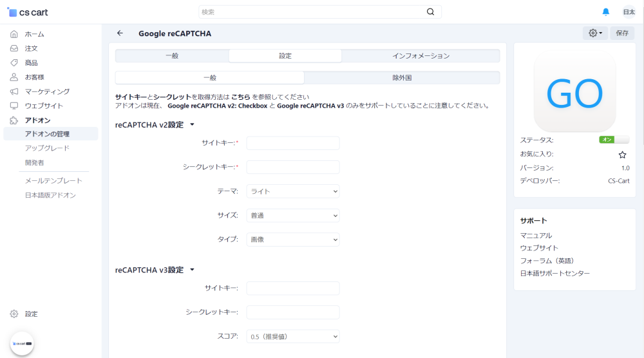The image size is (644, 358).
Task: Mark add-on as favorite with star
Action: [622, 155]
